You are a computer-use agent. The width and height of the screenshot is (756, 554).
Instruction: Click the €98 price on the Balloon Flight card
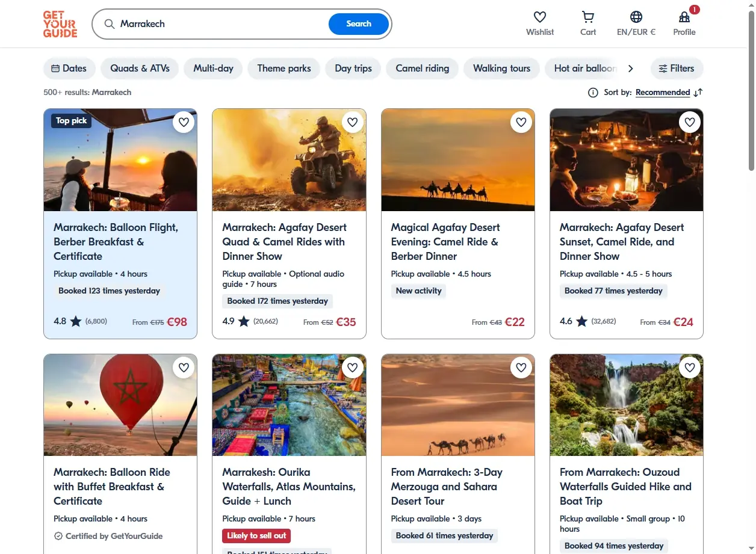click(177, 322)
